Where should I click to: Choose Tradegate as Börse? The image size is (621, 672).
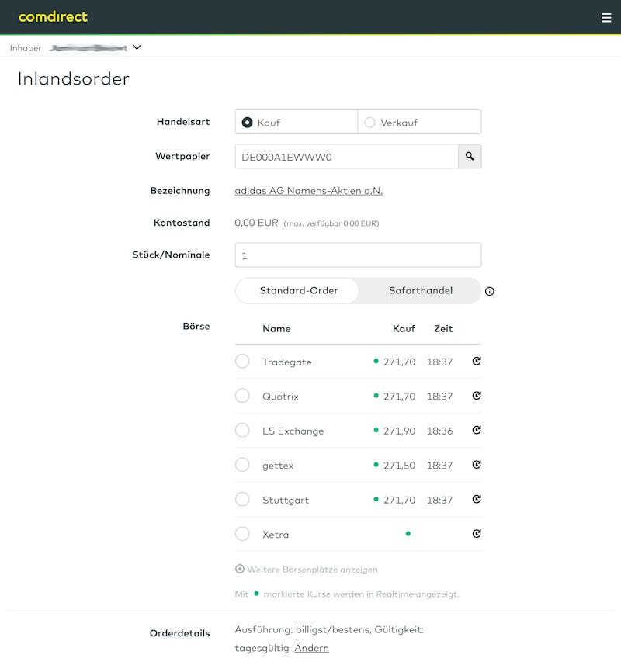[x=242, y=362]
